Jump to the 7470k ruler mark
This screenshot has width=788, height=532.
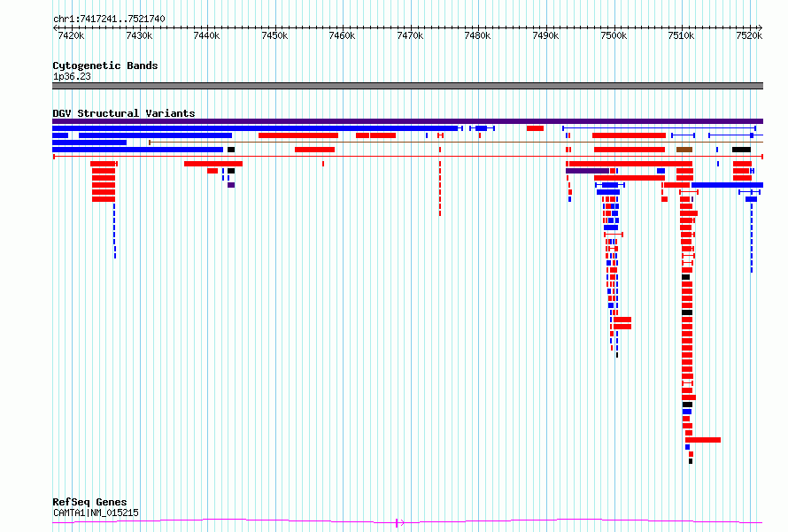pos(410,35)
